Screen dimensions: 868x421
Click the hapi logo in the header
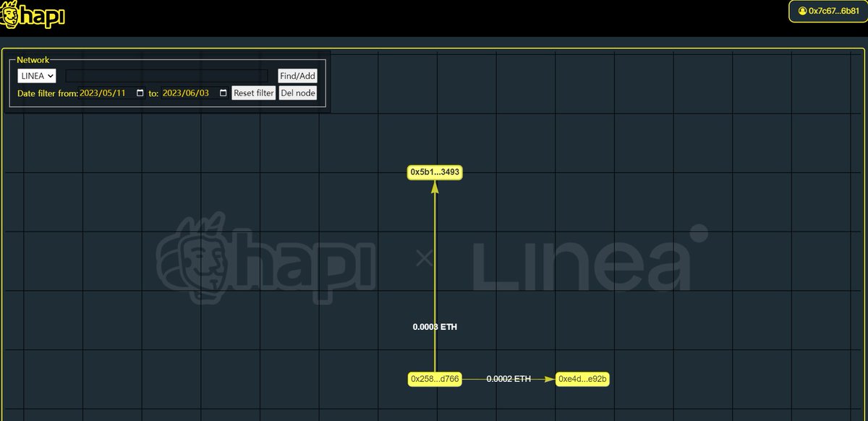coord(33,13)
